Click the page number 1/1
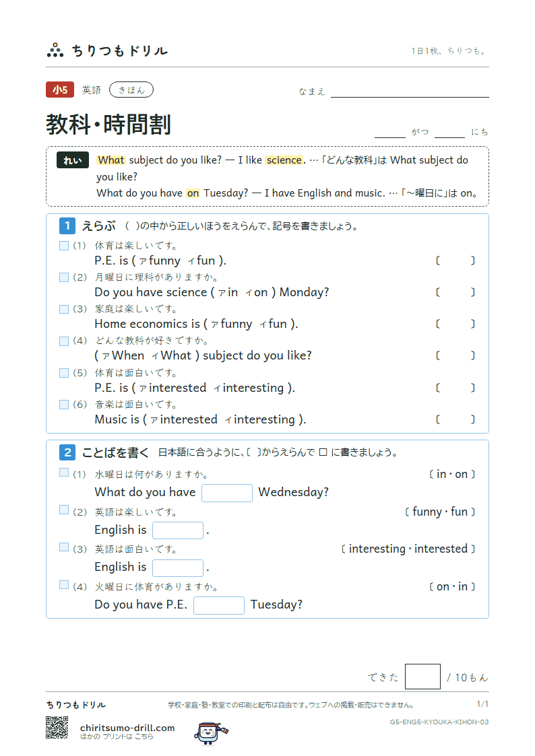Screen dimensions: 535x756 coord(482,704)
